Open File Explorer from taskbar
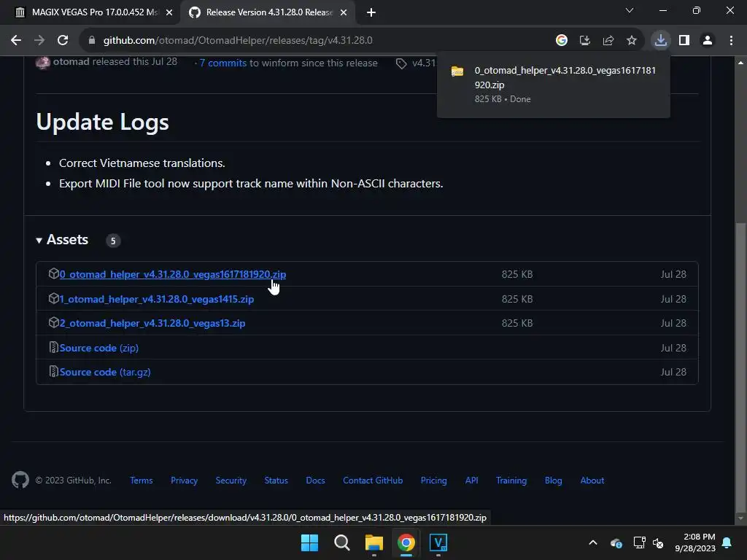Image resolution: width=747 pixels, height=560 pixels. 374,542
